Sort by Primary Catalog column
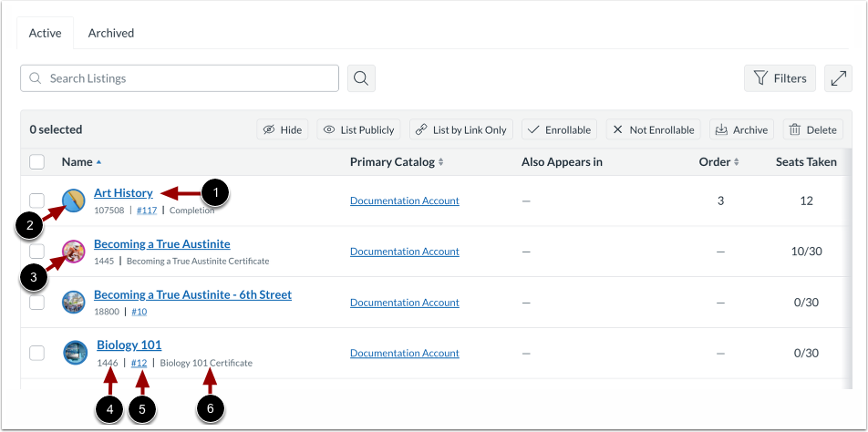 (x=397, y=162)
